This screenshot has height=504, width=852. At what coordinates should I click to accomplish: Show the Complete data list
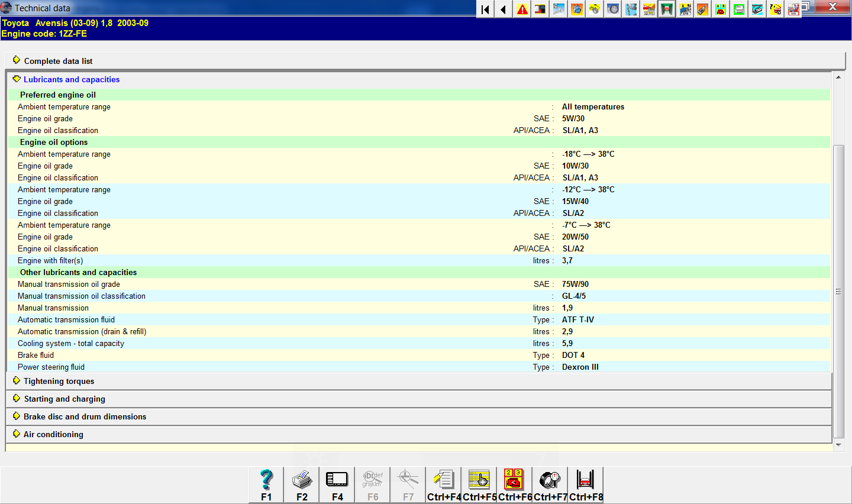[x=58, y=61]
